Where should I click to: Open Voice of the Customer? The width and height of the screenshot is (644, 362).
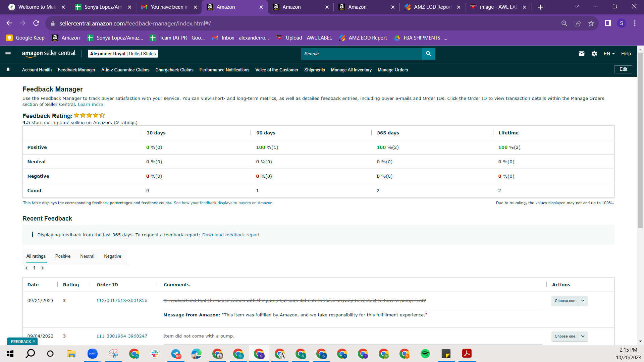click(277, 70)
